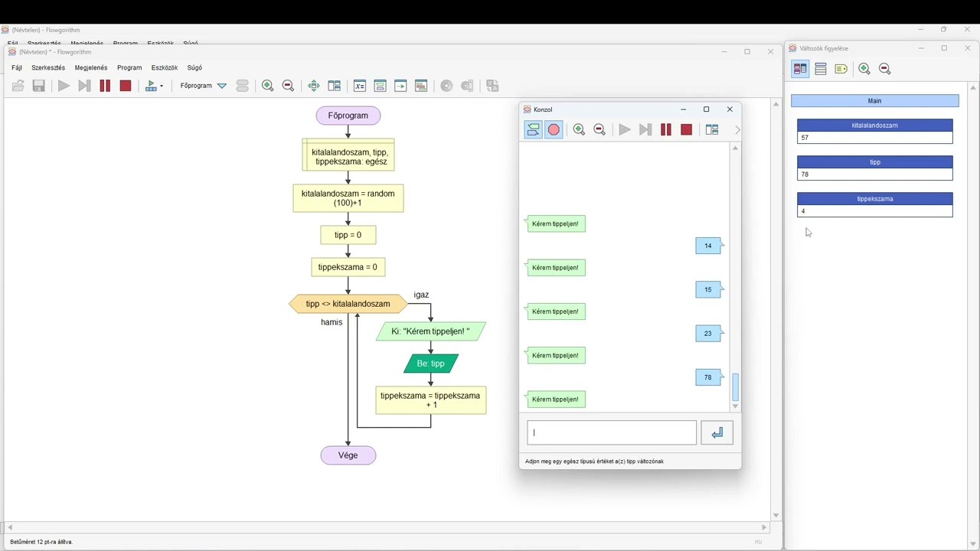Stop the program from the Konzol toolbar
Viewport: 980px width, 551px height.
tap(687, 130)
